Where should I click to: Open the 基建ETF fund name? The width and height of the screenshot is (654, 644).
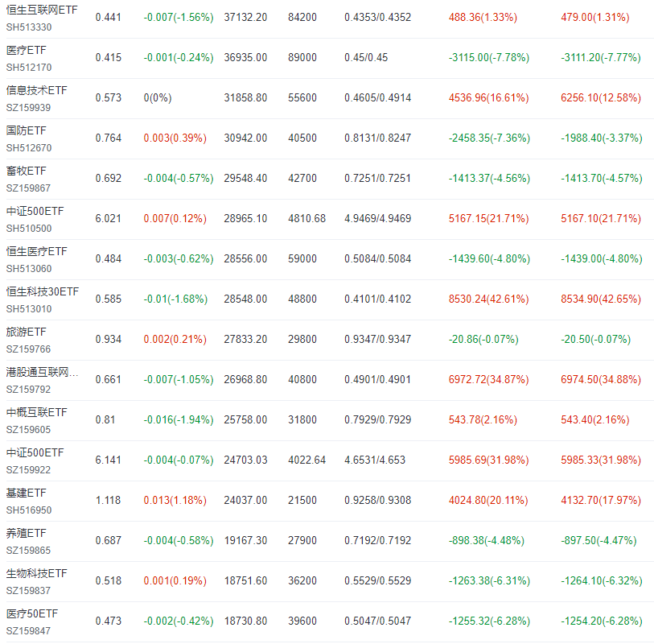pyautogui.click(x=26, y=493)
